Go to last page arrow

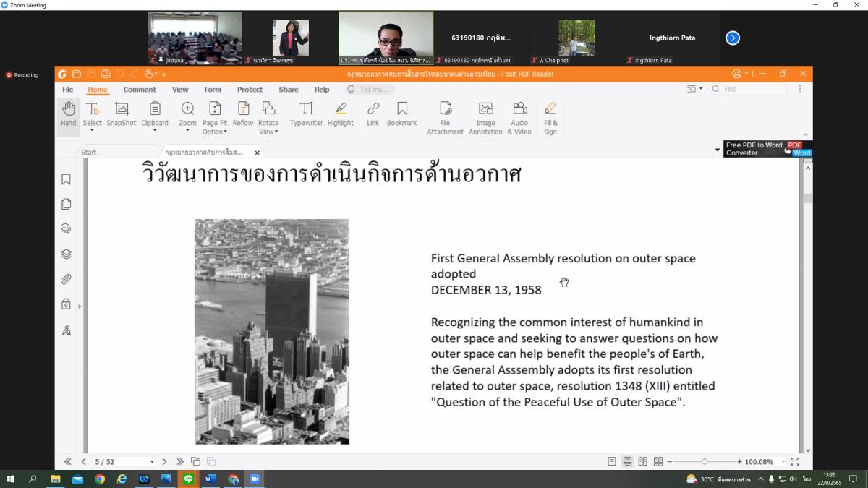click(180, 461)
